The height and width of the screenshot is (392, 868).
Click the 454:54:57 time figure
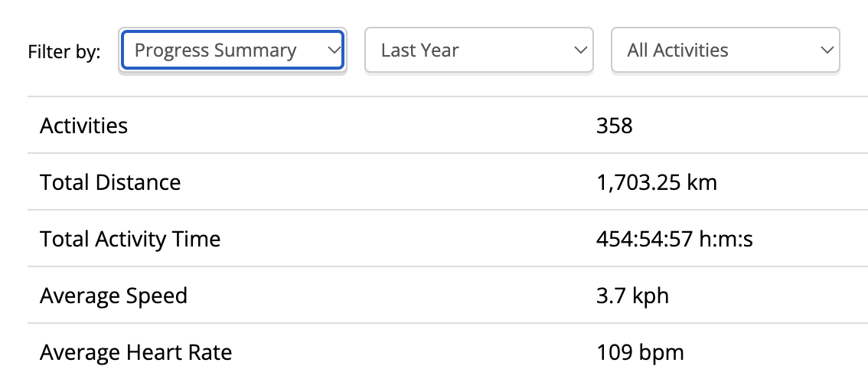click(644, 240)
